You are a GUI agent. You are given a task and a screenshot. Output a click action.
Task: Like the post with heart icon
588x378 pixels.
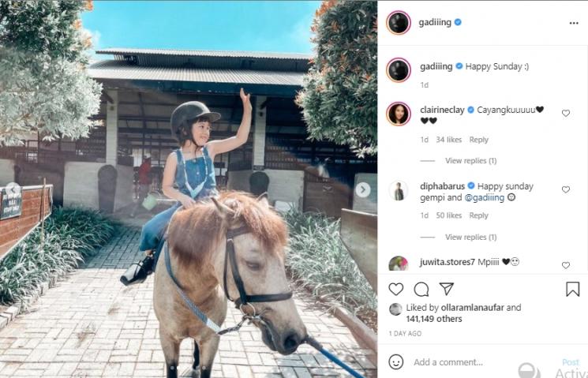pyautogui.click(x=396, y=289)
